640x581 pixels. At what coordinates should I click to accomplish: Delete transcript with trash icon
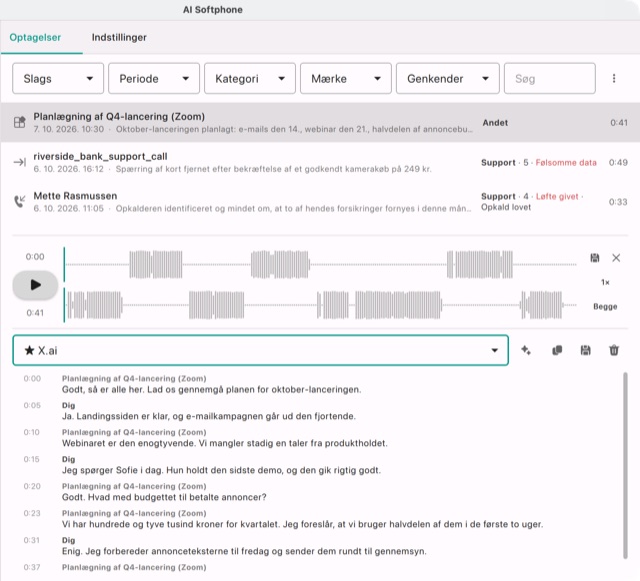[614, 350]
